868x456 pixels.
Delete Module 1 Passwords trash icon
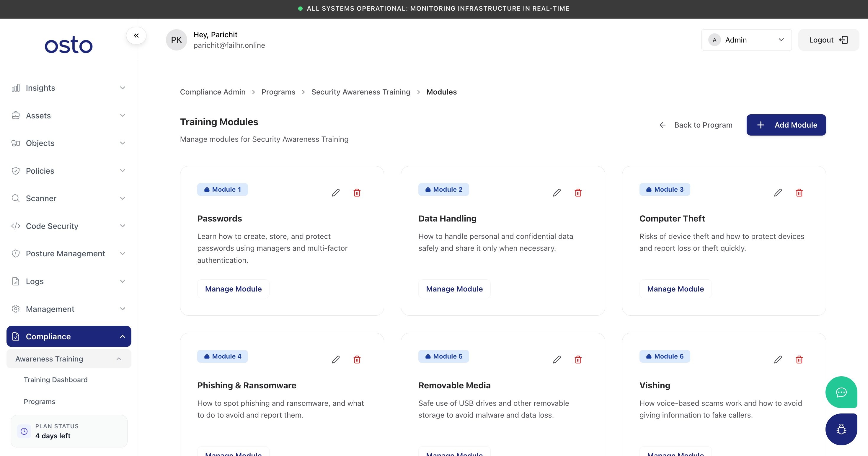pos(357,193)
